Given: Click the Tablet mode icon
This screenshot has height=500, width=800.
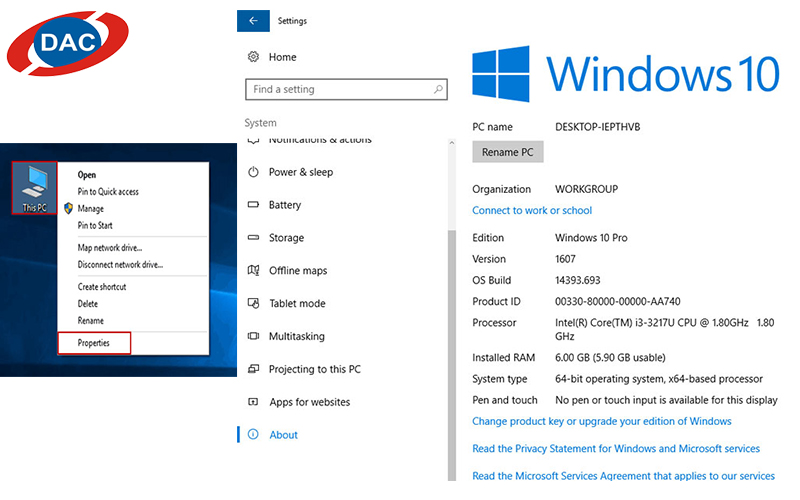Looking at the screenshot, I should [253, 303].
